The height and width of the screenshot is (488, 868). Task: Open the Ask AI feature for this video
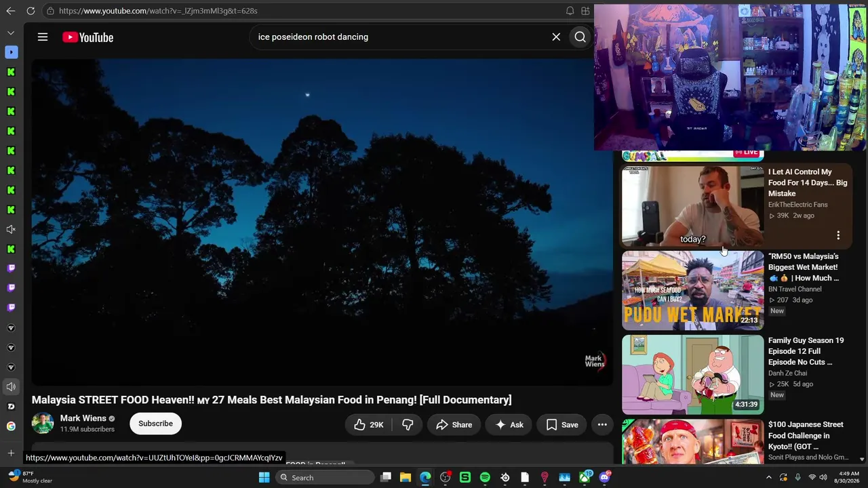click(509, 425)
